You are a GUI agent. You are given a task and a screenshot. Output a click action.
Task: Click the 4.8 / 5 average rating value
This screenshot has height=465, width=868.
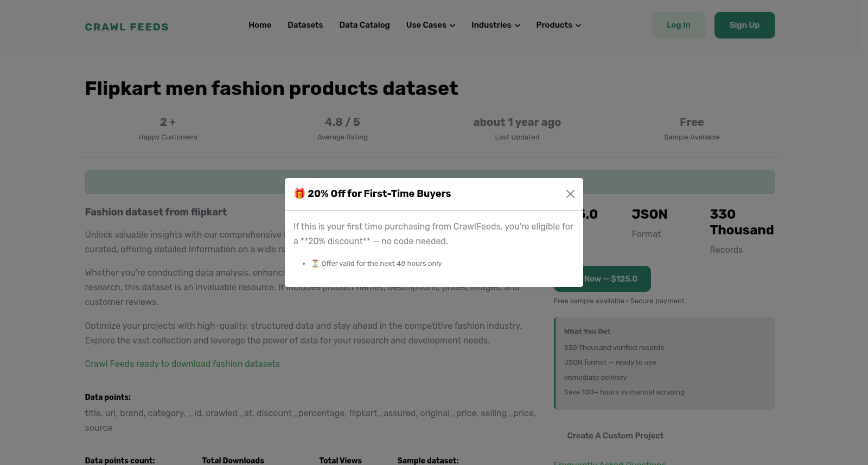[342, 122]
